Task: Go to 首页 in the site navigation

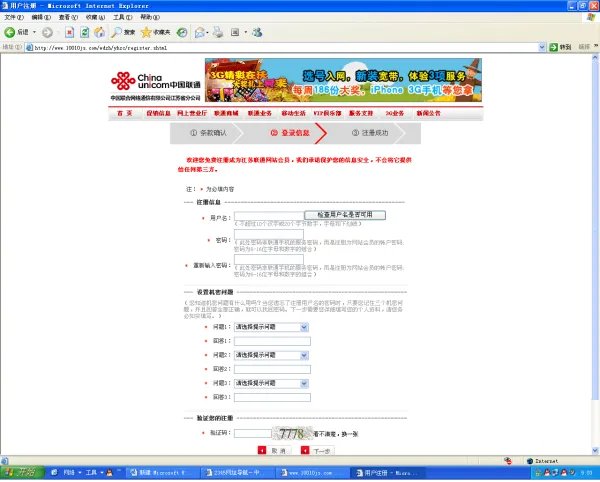Action: [x=125, y=113]
